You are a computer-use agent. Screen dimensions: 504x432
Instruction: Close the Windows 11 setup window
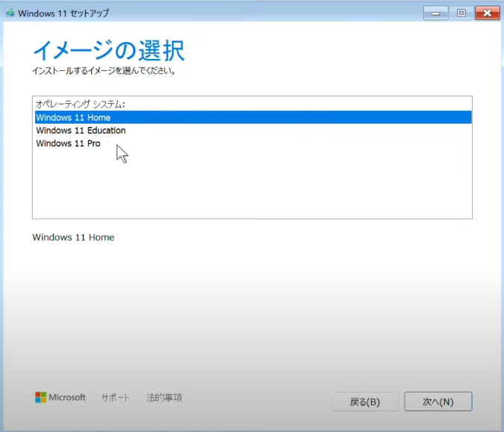[x=488, y=13]
